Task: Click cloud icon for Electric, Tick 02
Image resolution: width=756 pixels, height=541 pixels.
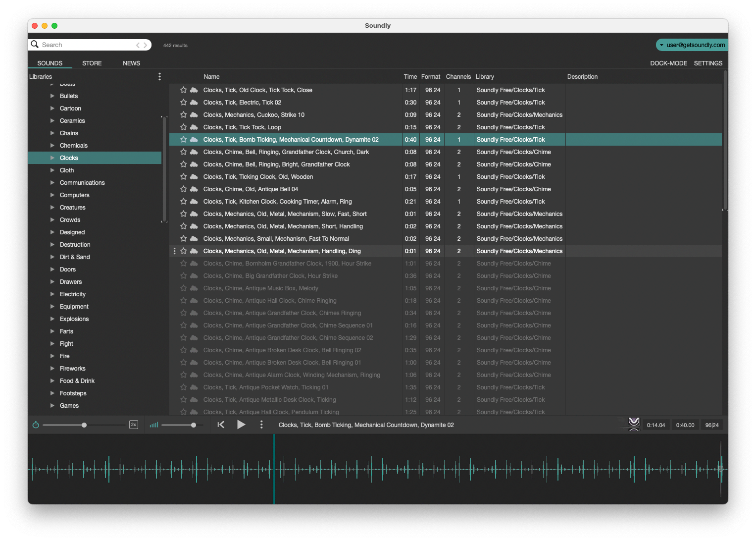Action: pos(194,103)
